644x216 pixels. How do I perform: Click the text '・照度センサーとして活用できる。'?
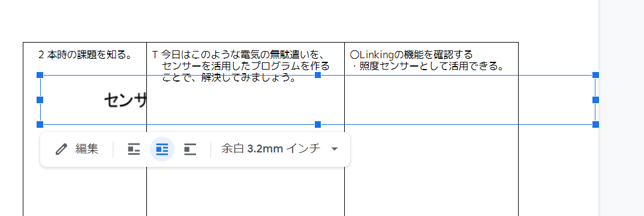[429, 66]
